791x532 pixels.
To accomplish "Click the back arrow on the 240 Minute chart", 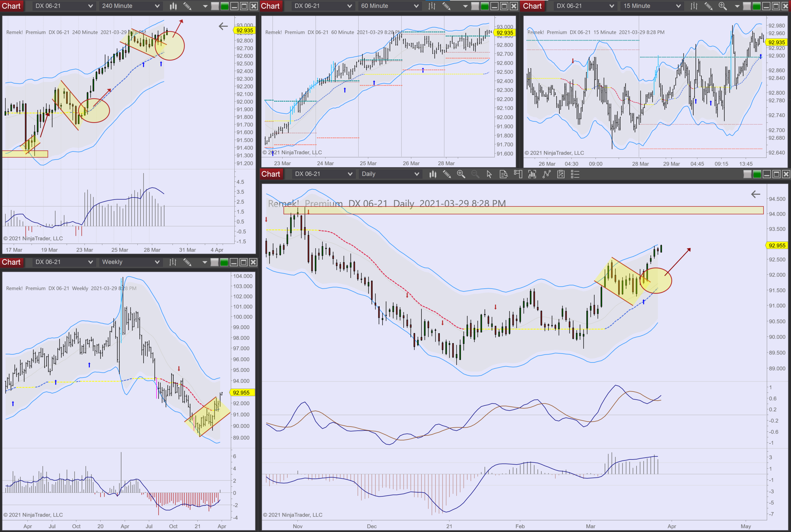I will 223,26.
